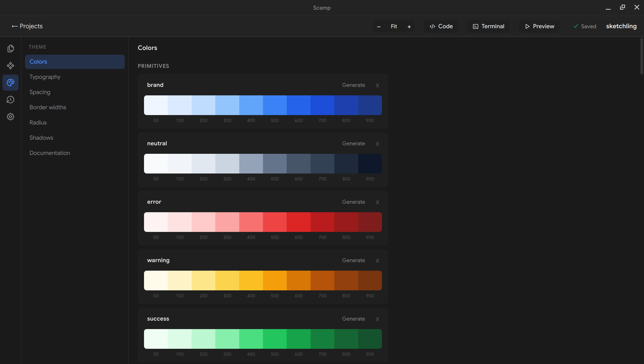Generate the brand color scale
The width and height of the screenshot is (644, 364).
(353, 85)
